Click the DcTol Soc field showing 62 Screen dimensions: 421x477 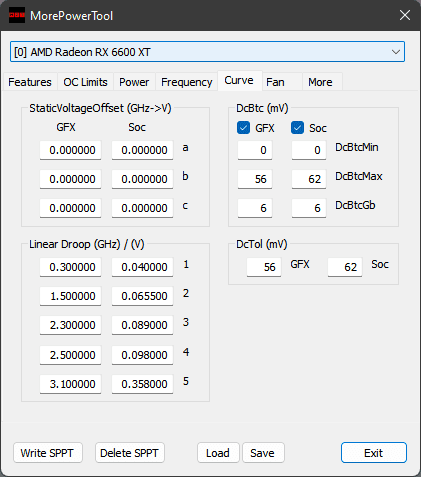[x=345, y=267]
